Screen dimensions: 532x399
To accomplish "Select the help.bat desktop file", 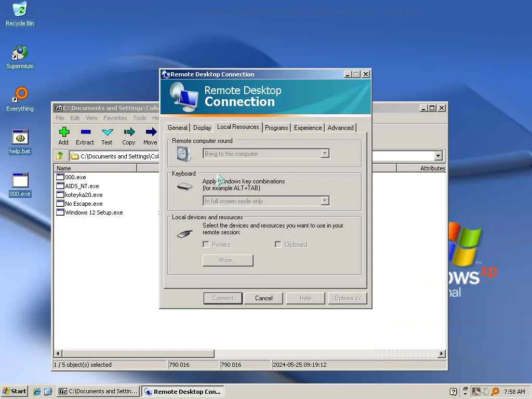I will tap(20, 142).
